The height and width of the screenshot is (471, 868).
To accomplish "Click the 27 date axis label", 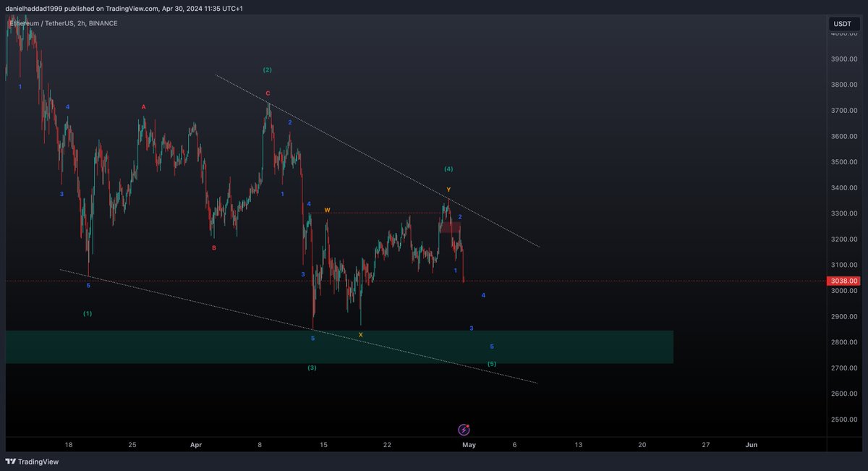I will pyautogui.click(x=706, y=445).
